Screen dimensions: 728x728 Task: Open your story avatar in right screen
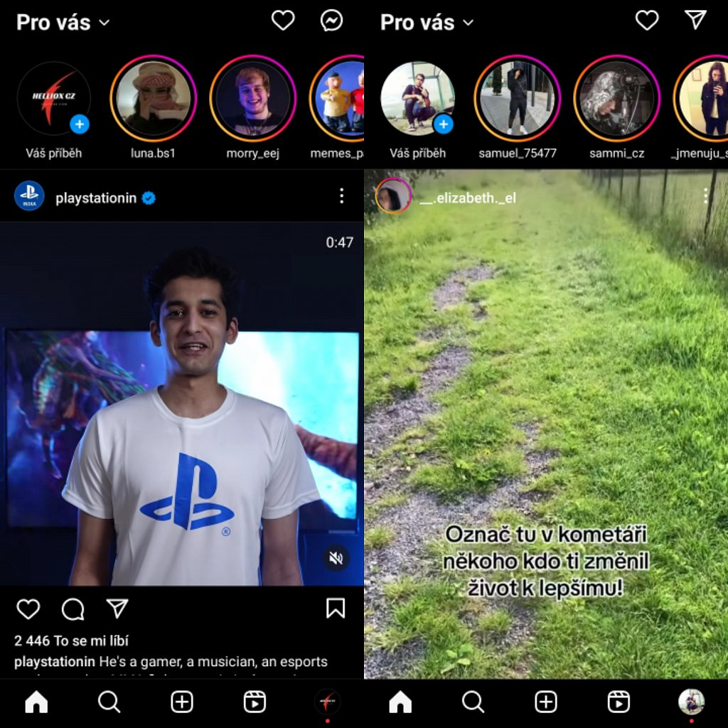pos(417,98)
